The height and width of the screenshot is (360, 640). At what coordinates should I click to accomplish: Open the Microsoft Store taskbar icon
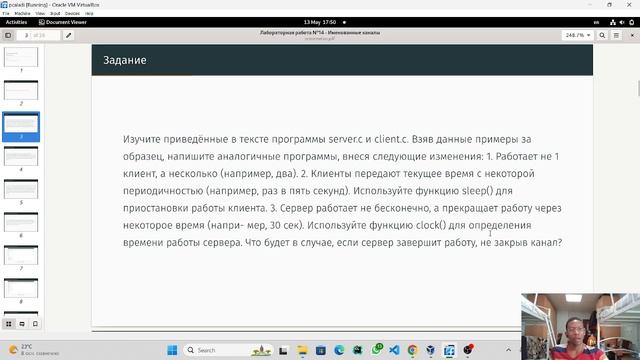coord(321,350)
